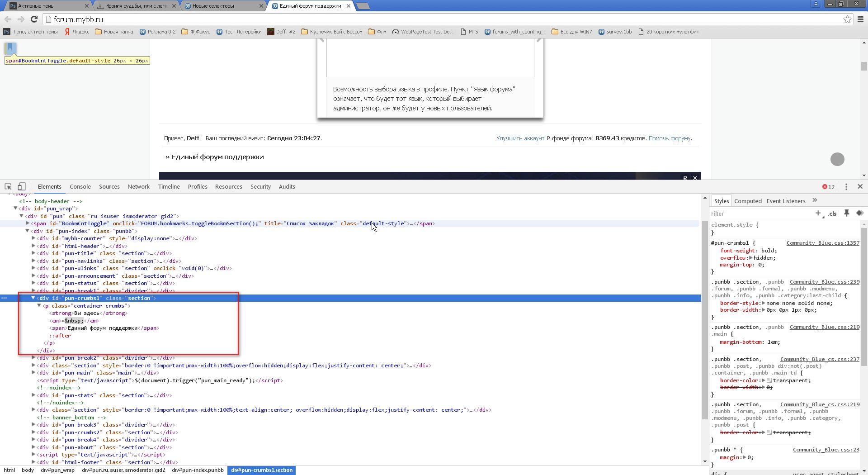Screen dimensions: 868x475
Task: Open the Яндекс bookmark
Action: [x=76, y=32]
